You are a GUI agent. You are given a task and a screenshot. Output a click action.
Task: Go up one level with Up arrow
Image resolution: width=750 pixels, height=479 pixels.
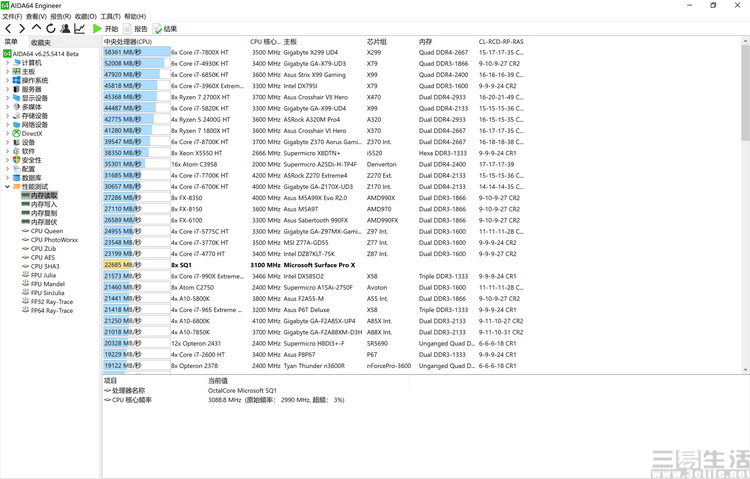point(36,28)
